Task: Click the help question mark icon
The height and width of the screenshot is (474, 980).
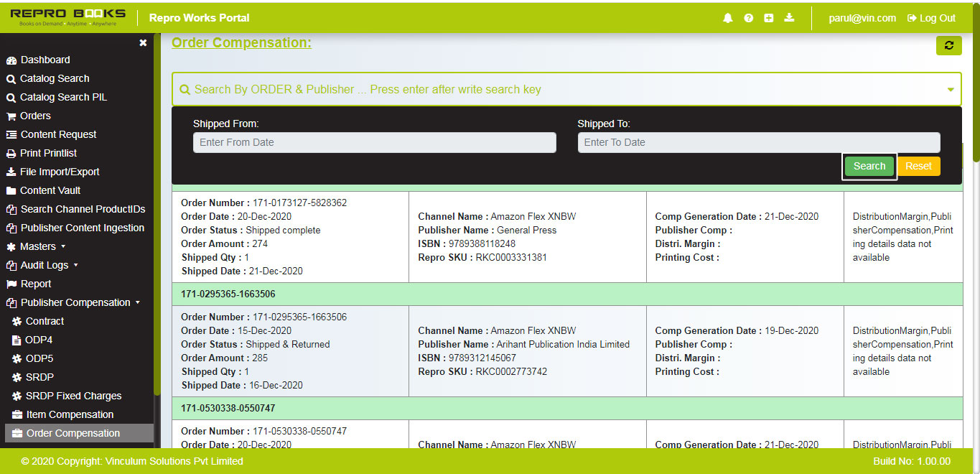Action: [x=748, y=17]
